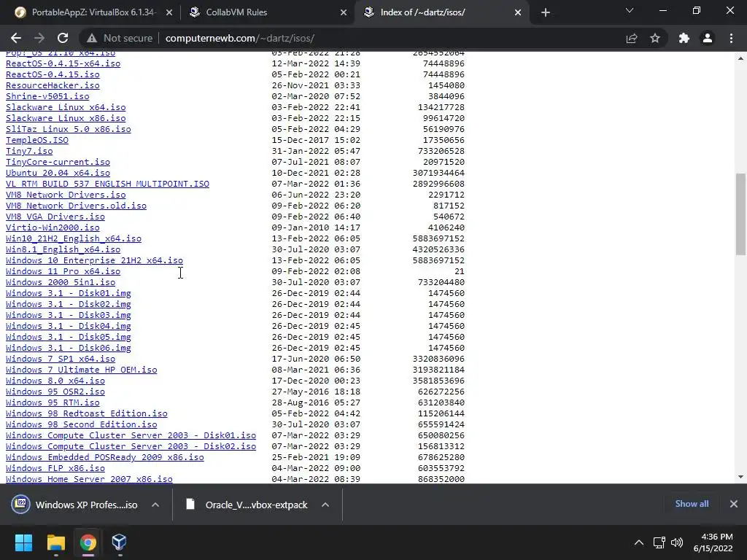This screenshot has width=747, height=560.
Task: Open the ResourceHacker.iso link
Action: coord(53,85)
